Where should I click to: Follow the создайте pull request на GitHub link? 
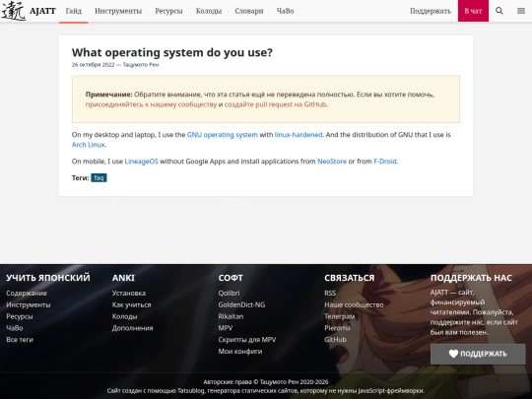(276, 104)
